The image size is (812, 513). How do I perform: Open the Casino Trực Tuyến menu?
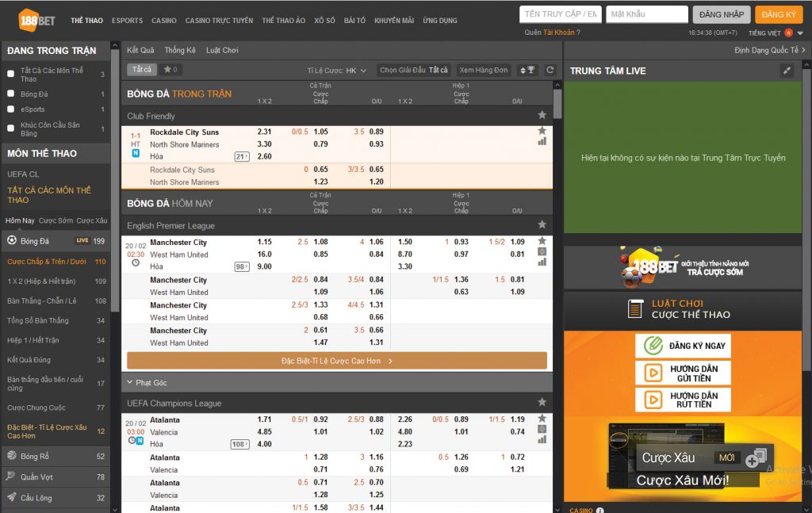point(219,20)
